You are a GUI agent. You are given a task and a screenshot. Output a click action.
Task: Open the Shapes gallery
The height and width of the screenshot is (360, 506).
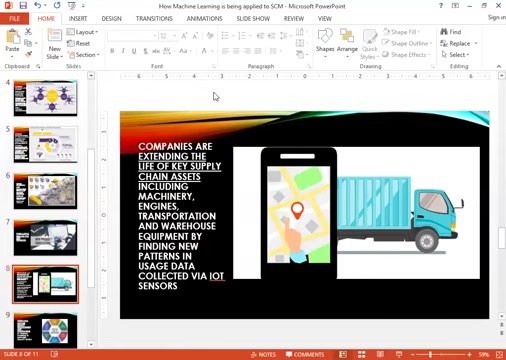325,43
